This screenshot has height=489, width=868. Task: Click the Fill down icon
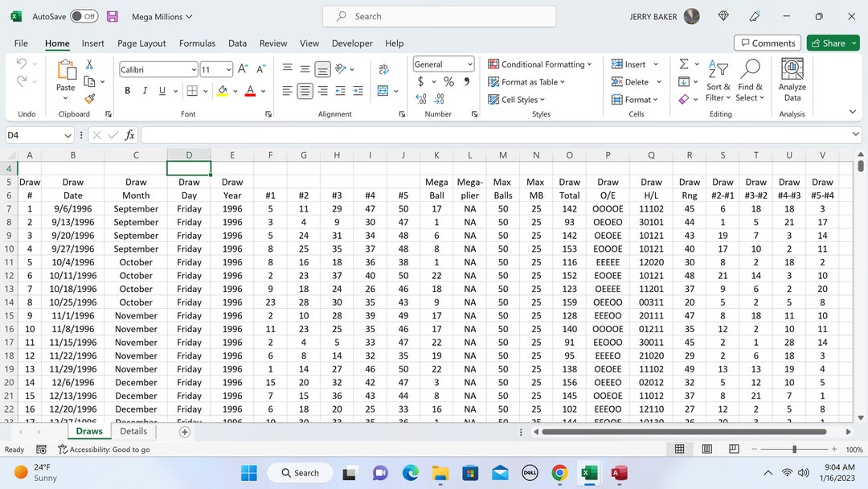[x=684, y=82]
